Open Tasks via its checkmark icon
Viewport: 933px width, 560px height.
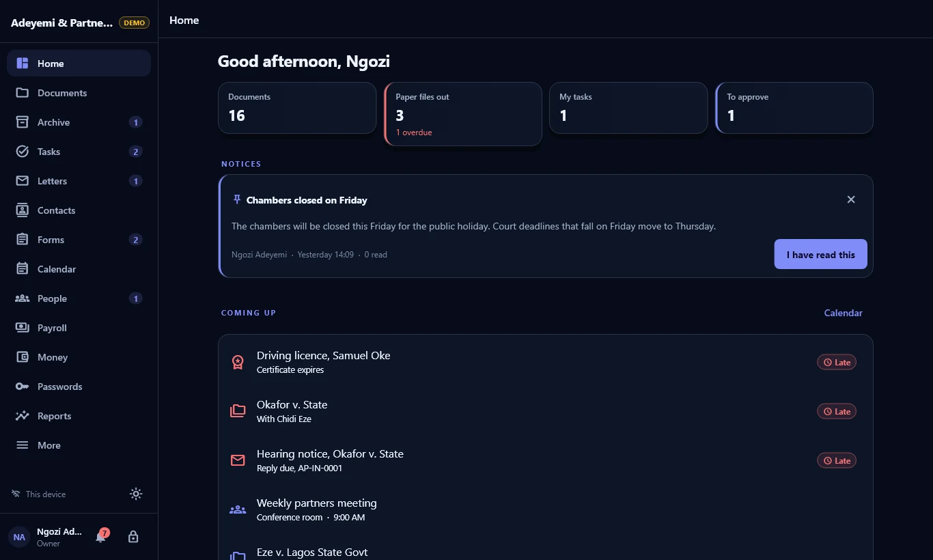[x=23, y=152]
